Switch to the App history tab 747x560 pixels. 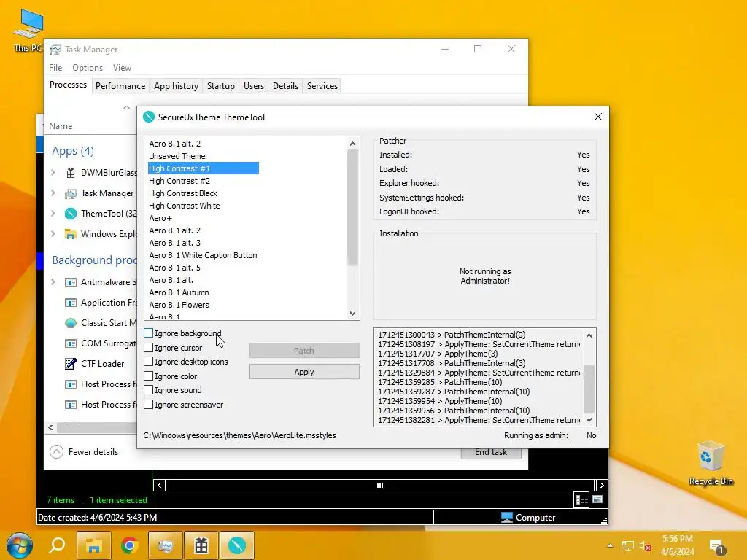176,86
